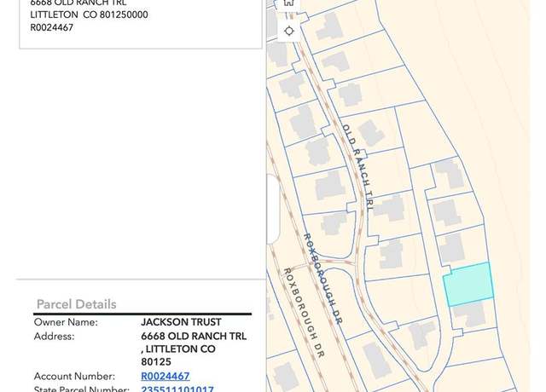Click the OLD RANCH TRL street label
Image resolution: width=546 pixels, height=392 pixels.
pyautogui.click(x=357, y=168)
